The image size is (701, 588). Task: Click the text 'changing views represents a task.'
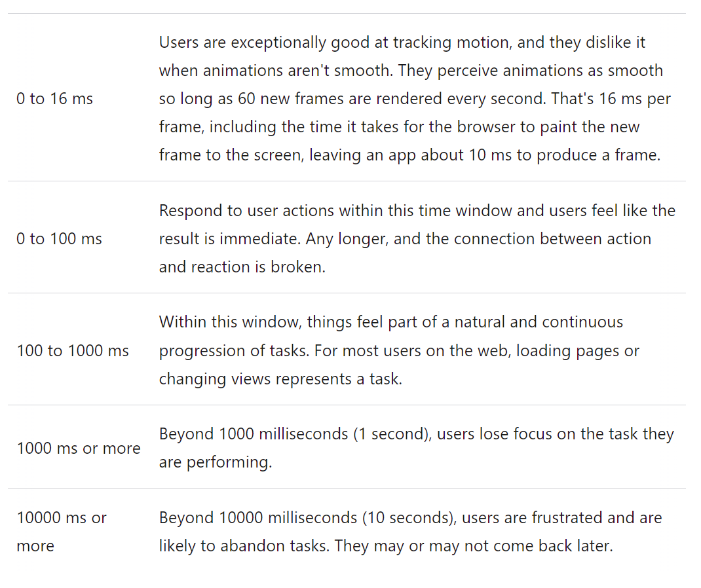click(x=280, y=379)
